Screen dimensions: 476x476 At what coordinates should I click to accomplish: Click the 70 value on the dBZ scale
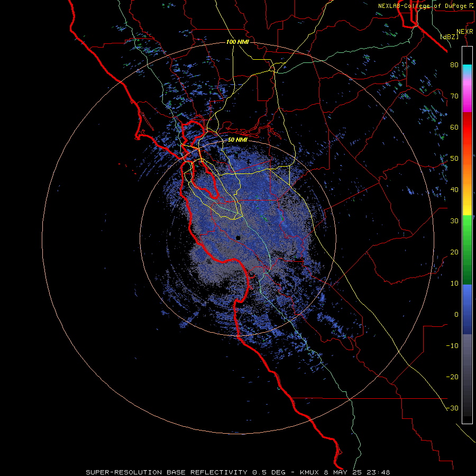click(454, 96)
